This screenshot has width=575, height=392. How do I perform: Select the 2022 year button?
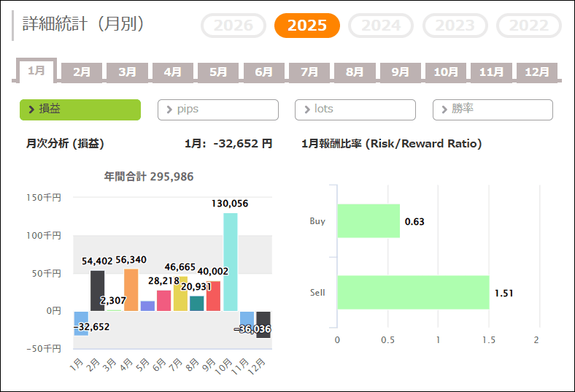528,26
